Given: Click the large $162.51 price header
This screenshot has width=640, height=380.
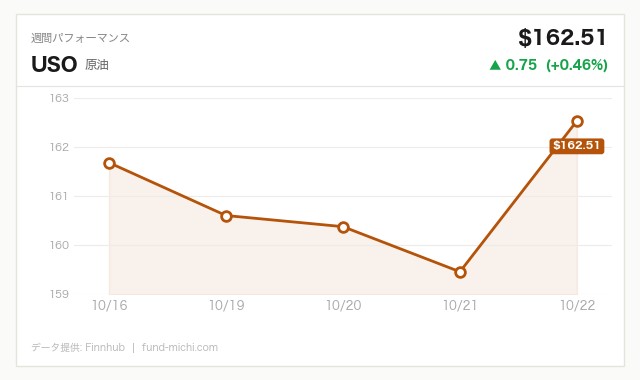Looking at the screenshot, I should [562, 38].
